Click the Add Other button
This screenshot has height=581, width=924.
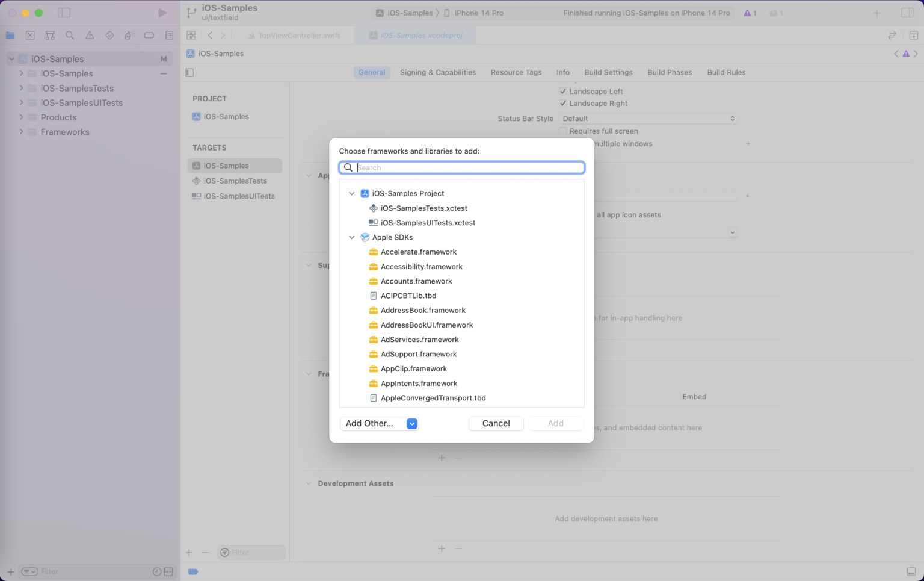(x=369, y=423)
